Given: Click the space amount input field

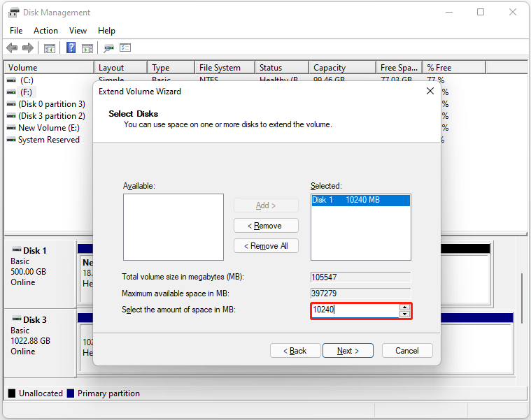Looking at the screenshot, I should [354, 310].
